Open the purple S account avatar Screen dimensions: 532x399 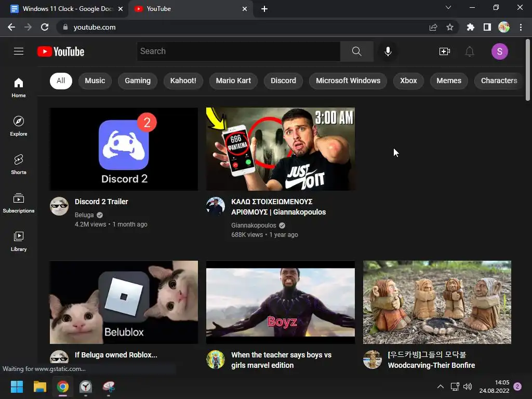[499, 51]
